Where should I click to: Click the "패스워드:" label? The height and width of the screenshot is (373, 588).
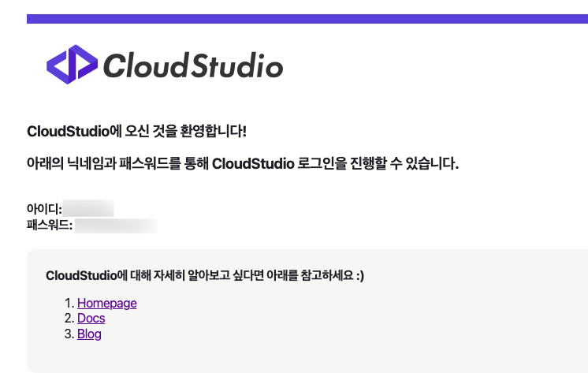click(x=50, y=225)
